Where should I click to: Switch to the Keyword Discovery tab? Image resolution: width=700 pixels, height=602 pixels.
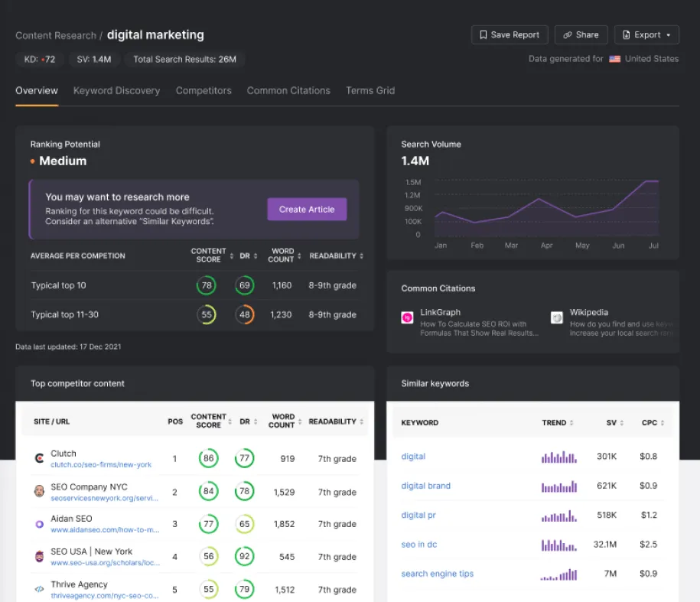[116, 90]
